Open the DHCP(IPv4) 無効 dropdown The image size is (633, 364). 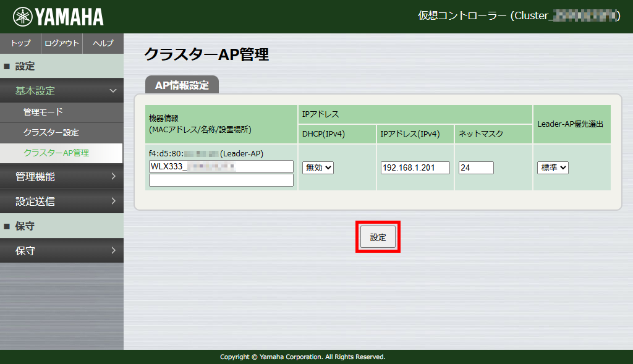click(318, 167)
